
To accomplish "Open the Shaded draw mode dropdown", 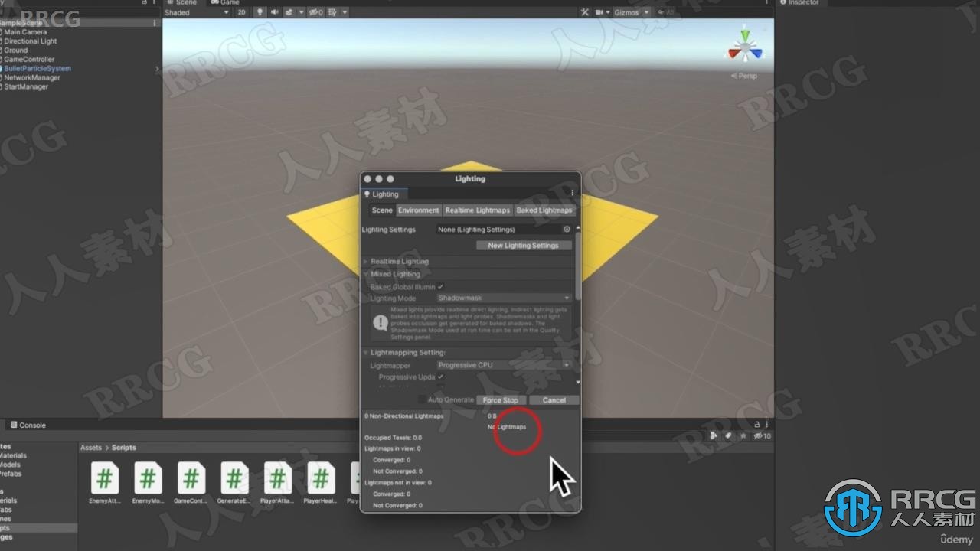I will (197, 12).
